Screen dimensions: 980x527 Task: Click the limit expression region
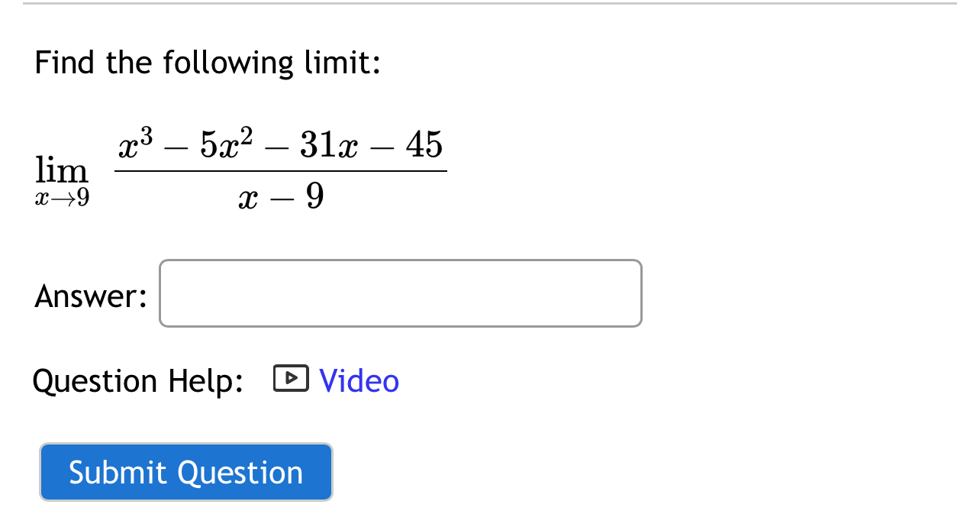pos(240,168)
